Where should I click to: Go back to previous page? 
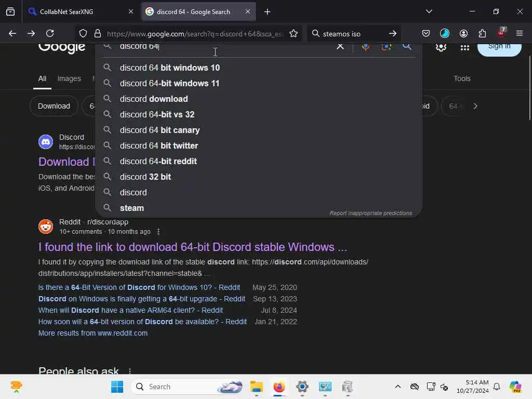point(12,33)
